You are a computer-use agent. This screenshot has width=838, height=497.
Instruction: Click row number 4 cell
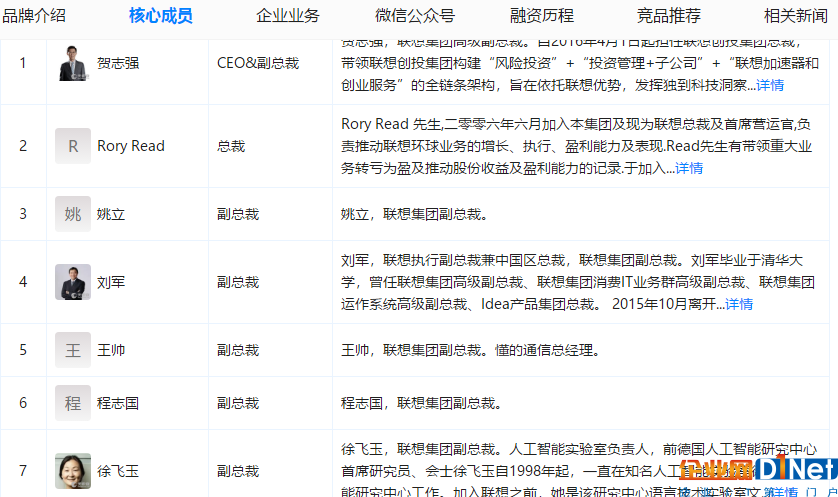(23, 282)
